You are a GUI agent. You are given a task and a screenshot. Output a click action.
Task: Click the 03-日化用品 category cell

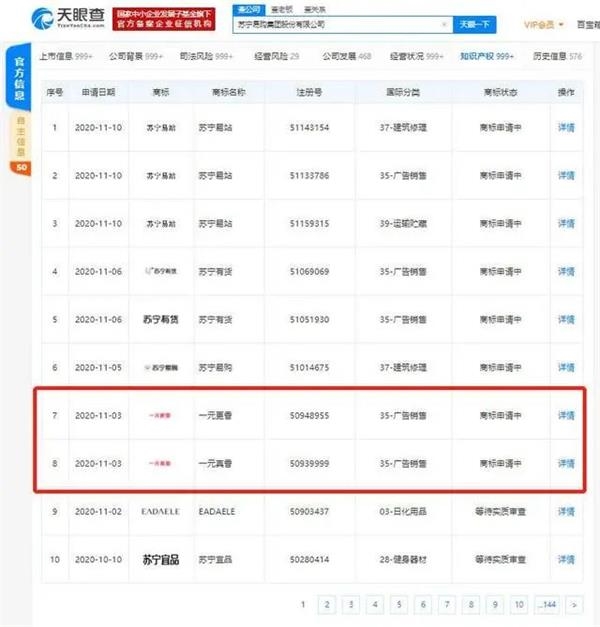pos(403,511)
